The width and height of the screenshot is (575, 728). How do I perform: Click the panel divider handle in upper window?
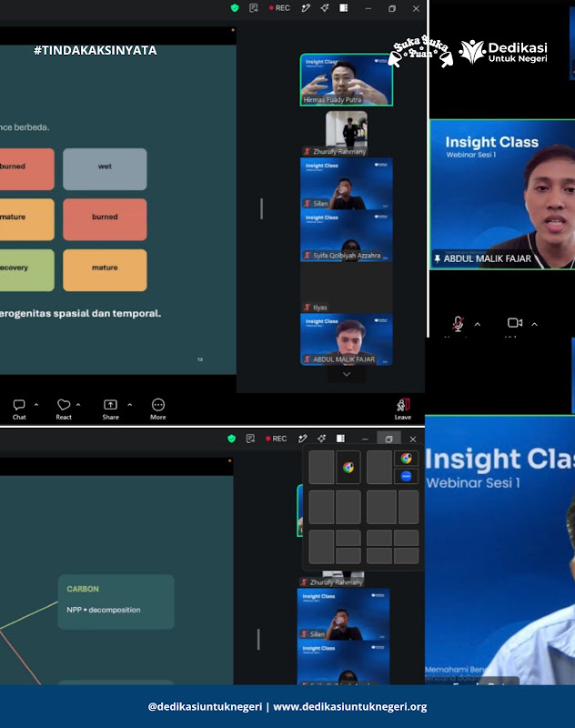click(x=261, y=209)
